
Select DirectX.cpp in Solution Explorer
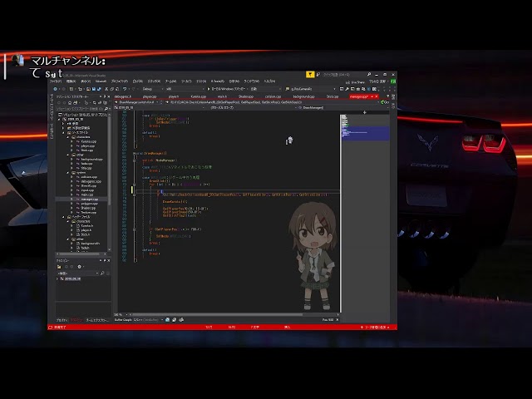click(89, 186)
